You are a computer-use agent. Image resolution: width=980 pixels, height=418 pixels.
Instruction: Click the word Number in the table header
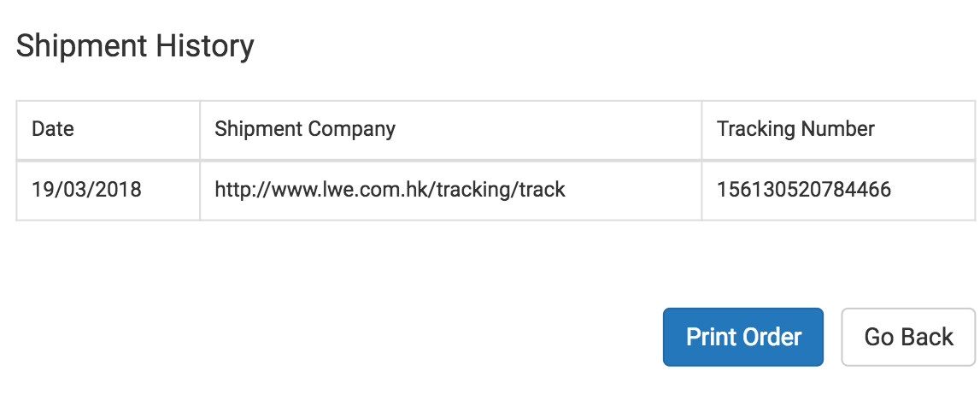(x=838, y=129)
